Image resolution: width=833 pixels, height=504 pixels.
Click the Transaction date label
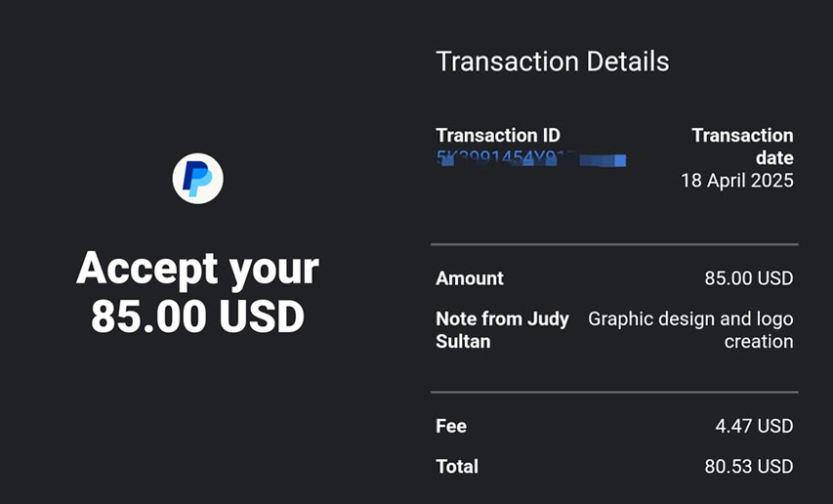pos(742,147)
